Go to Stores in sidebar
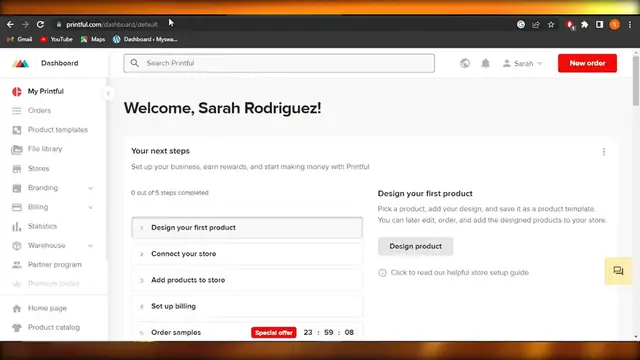Viewport: 640px width, 360px height. point(38,169)
